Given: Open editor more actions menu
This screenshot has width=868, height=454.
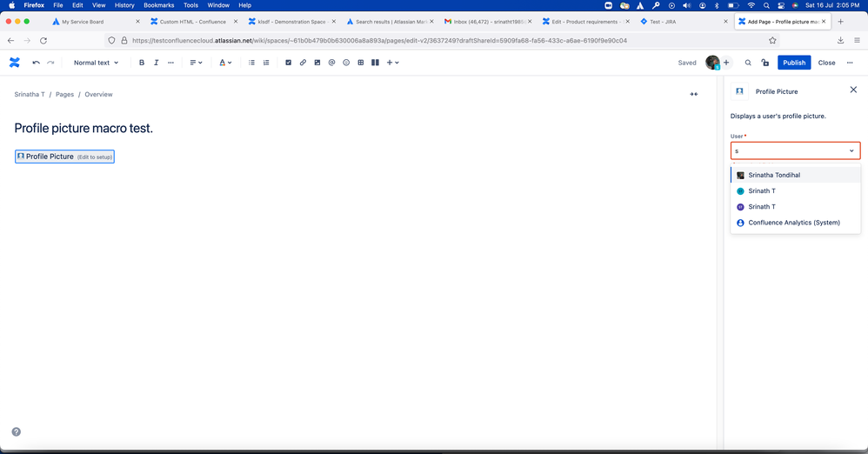Looking at the screenshot, I should [850, 63].
